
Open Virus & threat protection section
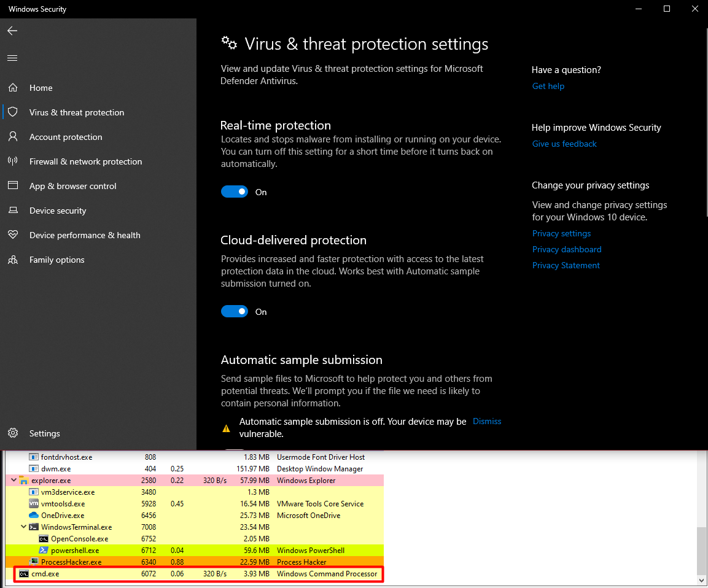76,112
